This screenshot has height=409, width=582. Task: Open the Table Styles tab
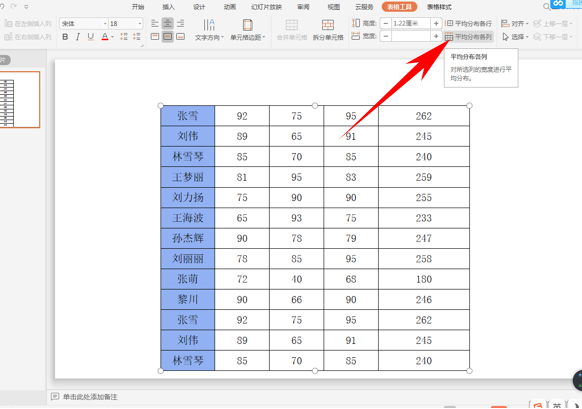(439, 7)
